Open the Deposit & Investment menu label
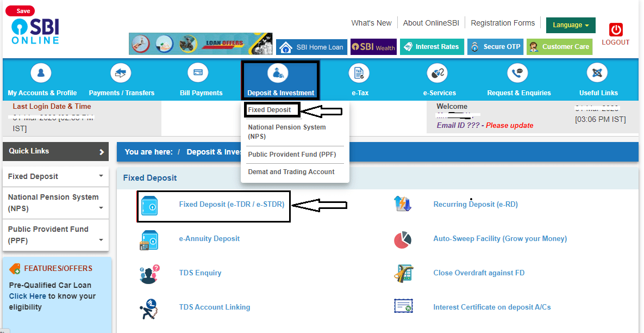 coord(280,93)
